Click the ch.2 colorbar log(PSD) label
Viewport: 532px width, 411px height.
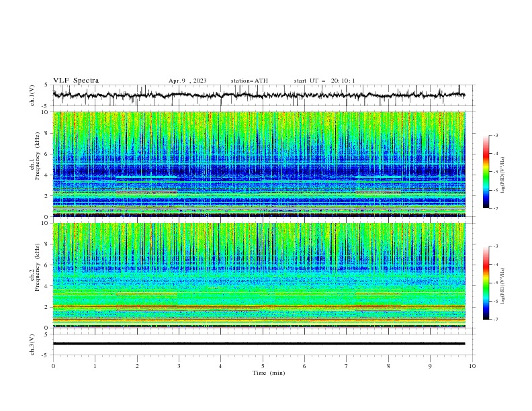click(x=502, y=286)
